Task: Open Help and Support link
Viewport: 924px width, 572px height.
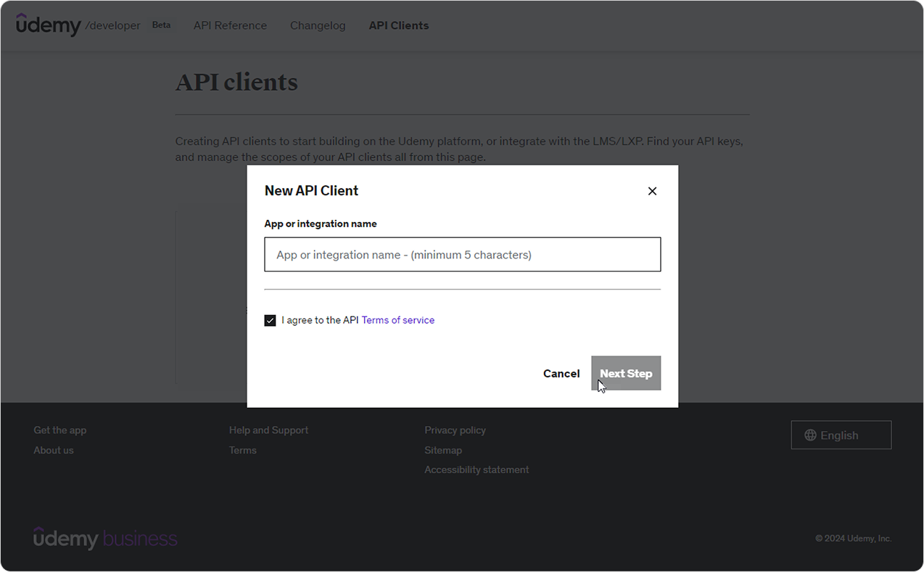Action: point(268,430)
